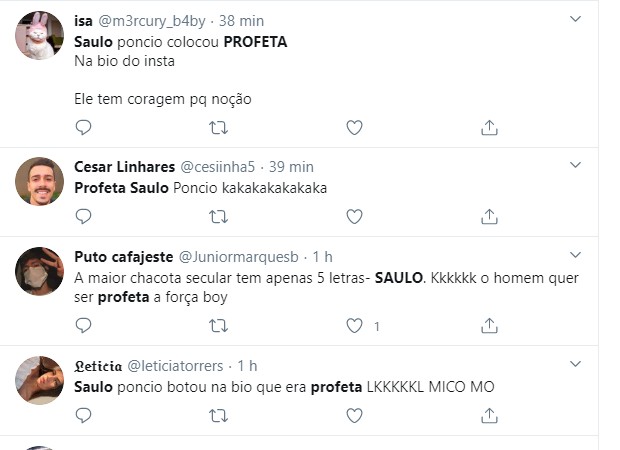Retweet Puto cafajeste's tweet
Viewport: 620px width, 450px height.
[x=218, y=326]
